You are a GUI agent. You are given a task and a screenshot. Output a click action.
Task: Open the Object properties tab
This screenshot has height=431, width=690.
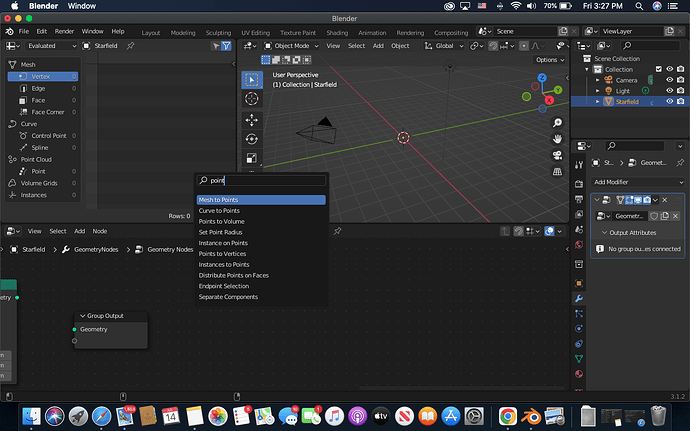click(579, 283)
